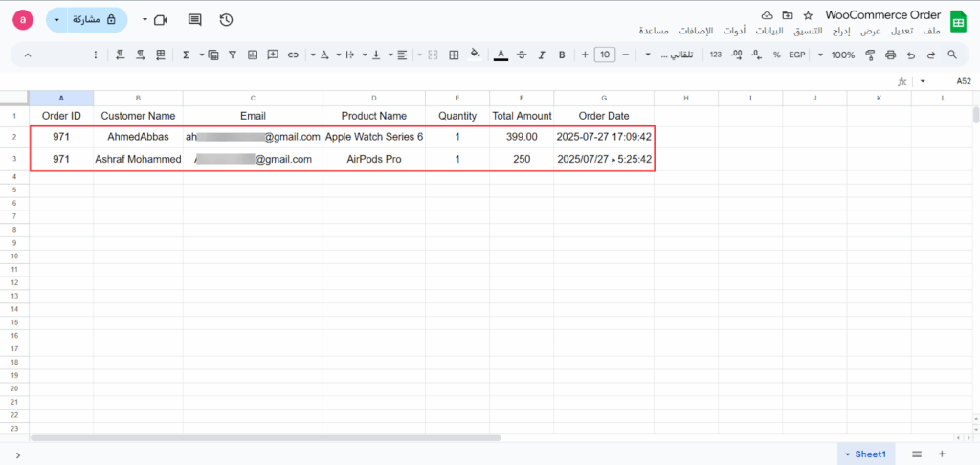The height and width of the screenshot is (465, 980).
Task: Open the ملف menu
Action: tap(931, 31)
